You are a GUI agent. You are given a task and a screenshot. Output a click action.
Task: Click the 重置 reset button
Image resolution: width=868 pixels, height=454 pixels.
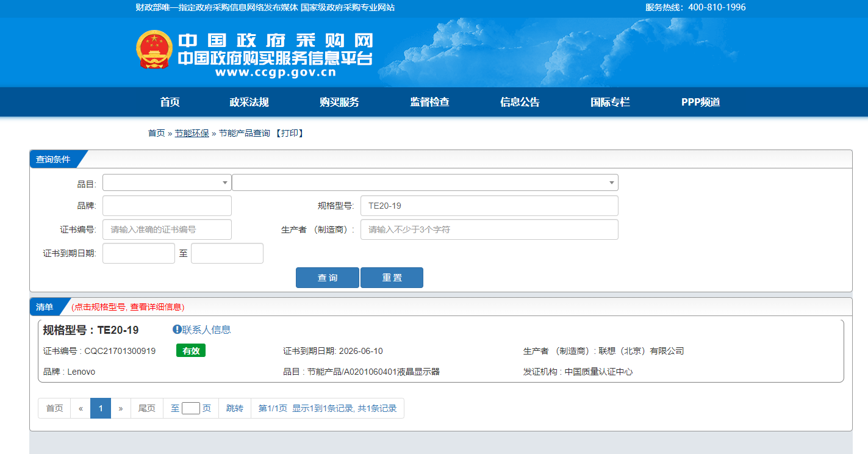(x=392, y=277)
